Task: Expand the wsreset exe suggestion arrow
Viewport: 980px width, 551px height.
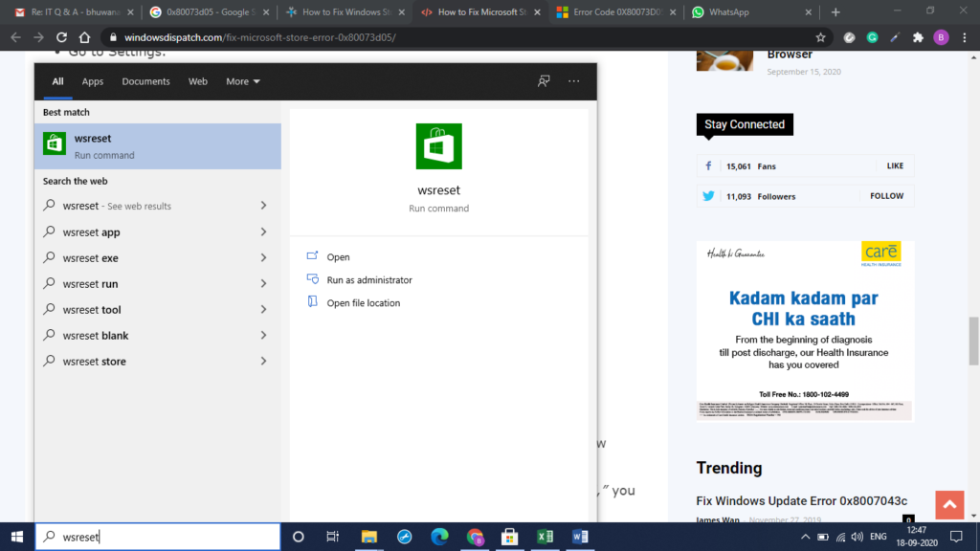Action: click(x=263, y=258)
